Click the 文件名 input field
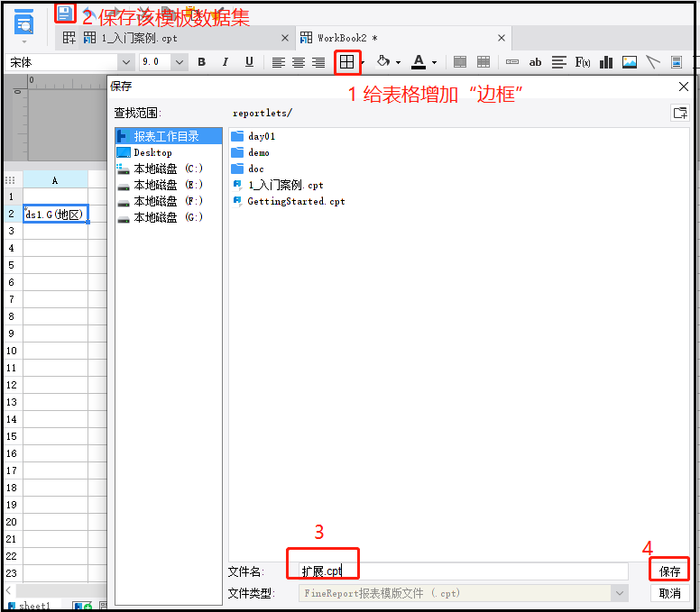The image size is (700, 612). (x=464, y=571)
